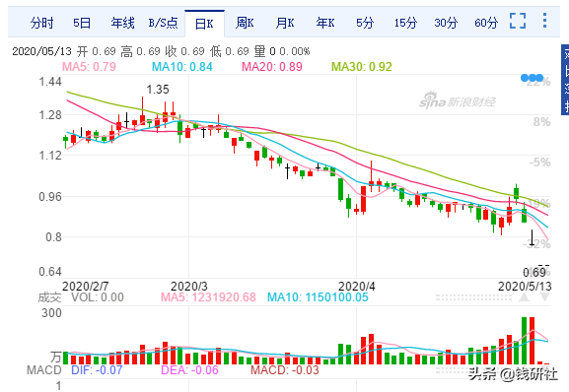Switch to the 年K yearly candlestick tab

(324, 24)
